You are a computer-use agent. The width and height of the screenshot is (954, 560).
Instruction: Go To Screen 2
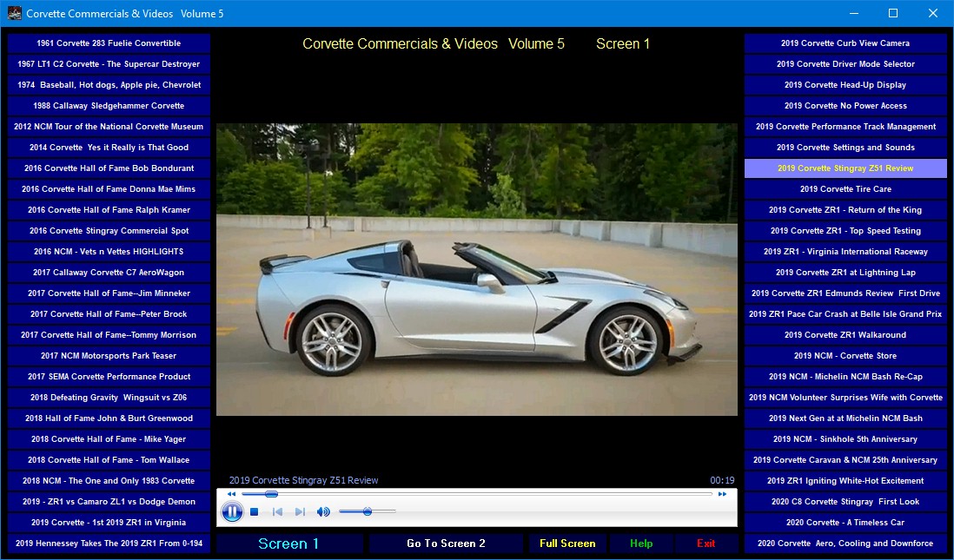(446, 544)
